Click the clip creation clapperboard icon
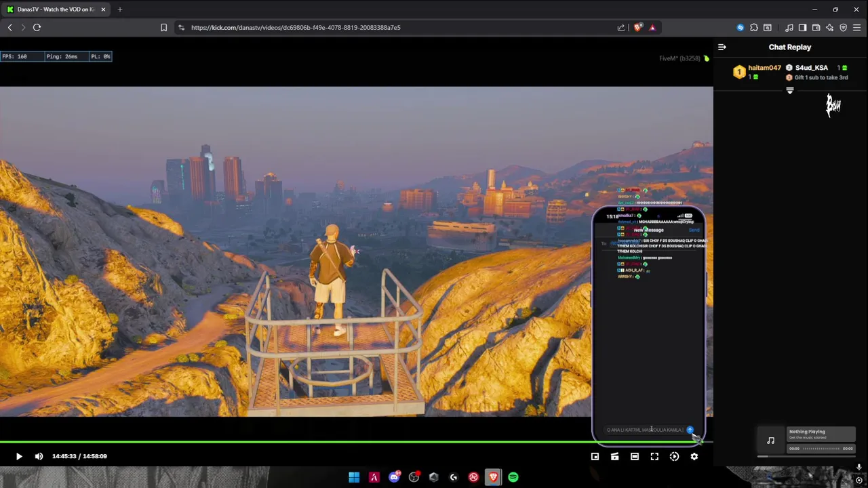Viewport: 868px width, 488px height. (x=614, y=456)
